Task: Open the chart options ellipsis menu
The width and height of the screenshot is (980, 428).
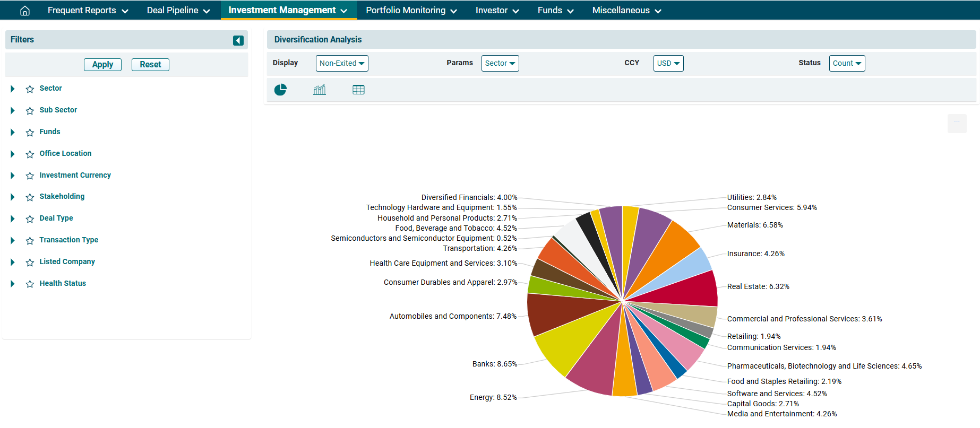Action: click(x=957, y=123)
